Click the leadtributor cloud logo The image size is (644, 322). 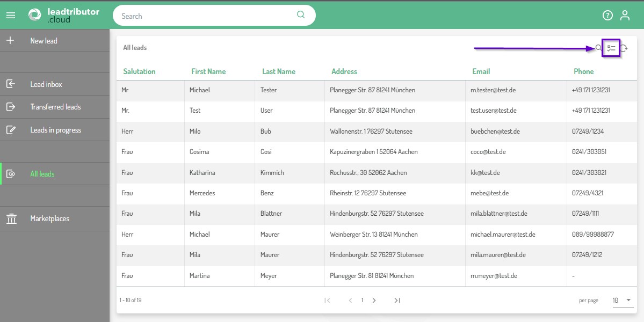pyautogui.click(x=64, y=16)
